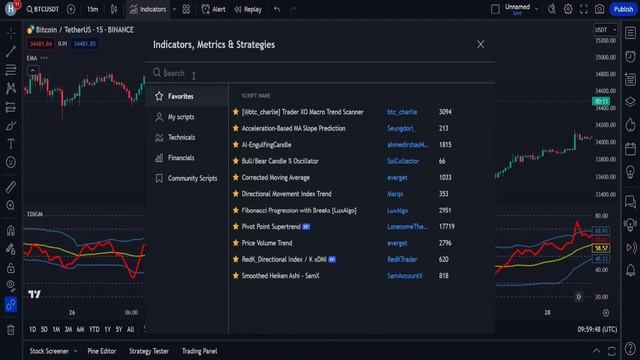The height and width of the screenshot is (360, 640).
Task: Expand the Indicators favorites dropdown arrow
Action: tap(174, 9)
